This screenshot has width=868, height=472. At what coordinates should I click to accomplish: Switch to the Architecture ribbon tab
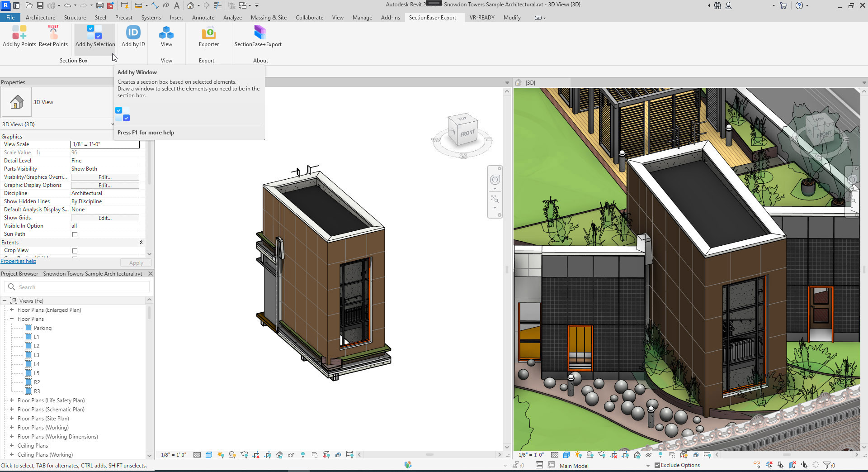coord(40,18)
